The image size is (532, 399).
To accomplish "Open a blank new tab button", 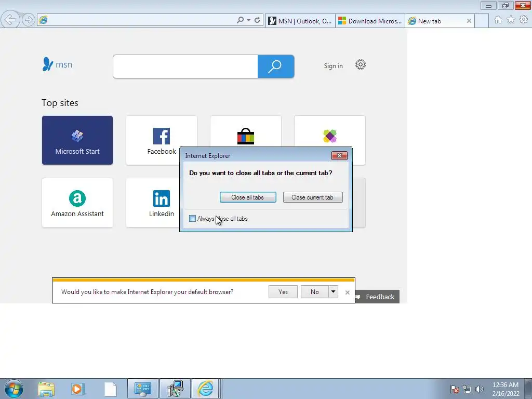I will [482, 21].
